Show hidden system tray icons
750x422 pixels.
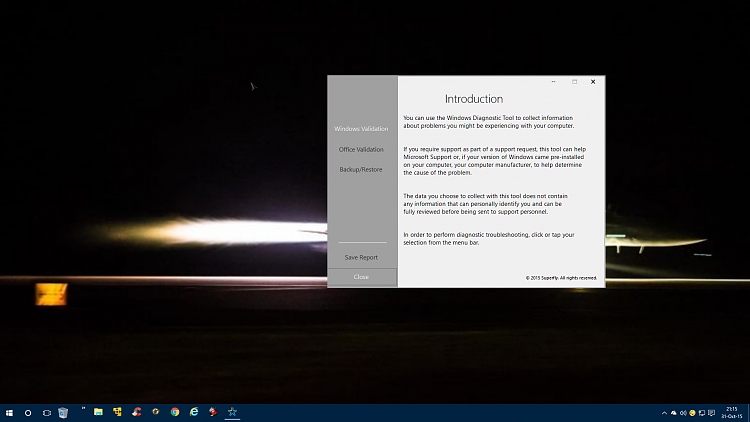click(664, 413)
